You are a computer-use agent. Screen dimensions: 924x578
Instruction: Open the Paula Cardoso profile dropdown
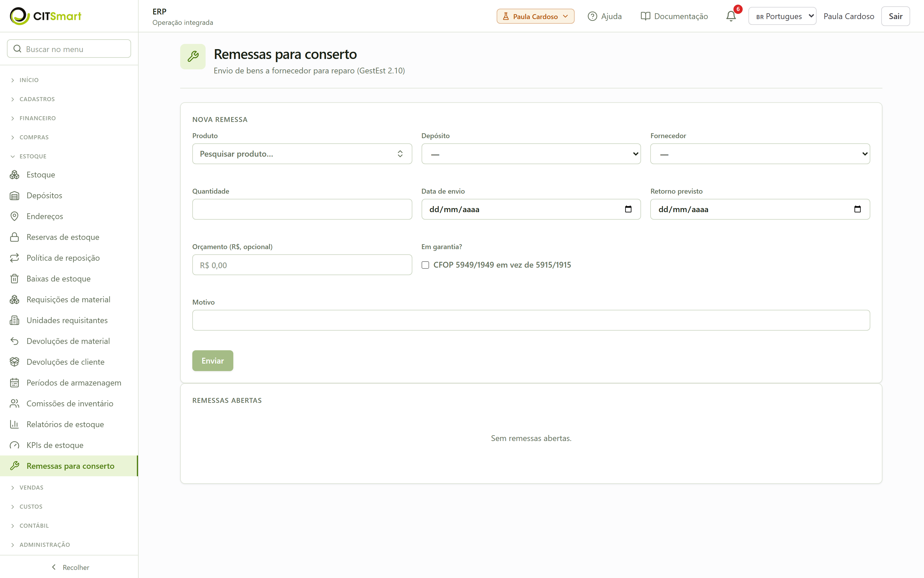coord(535,16)
